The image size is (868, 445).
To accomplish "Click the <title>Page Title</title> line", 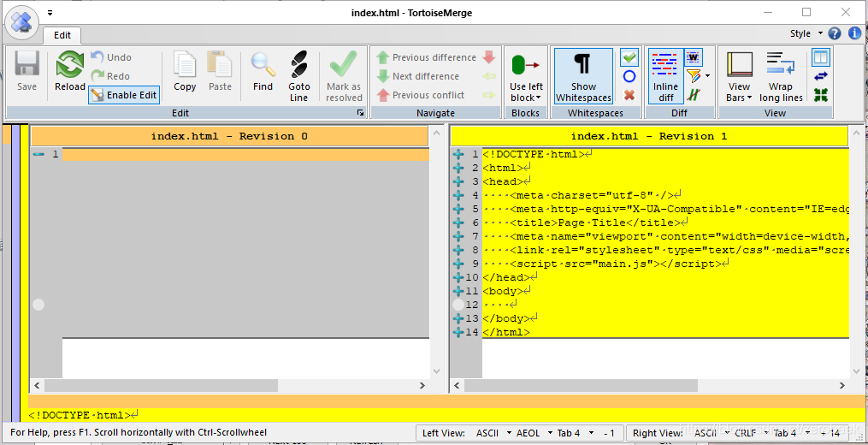I will point(664,222).
